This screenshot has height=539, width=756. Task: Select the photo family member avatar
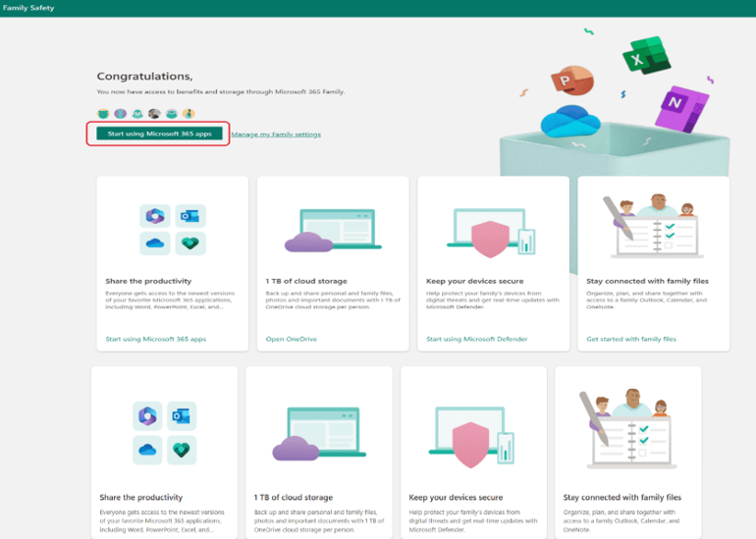[x=154, y=114]
